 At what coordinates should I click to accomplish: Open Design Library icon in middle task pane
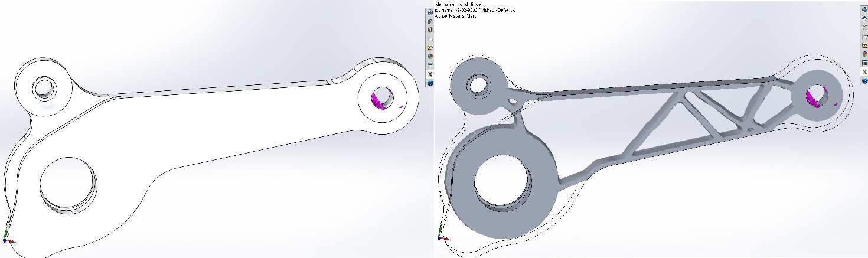click(x=430, y=29)
